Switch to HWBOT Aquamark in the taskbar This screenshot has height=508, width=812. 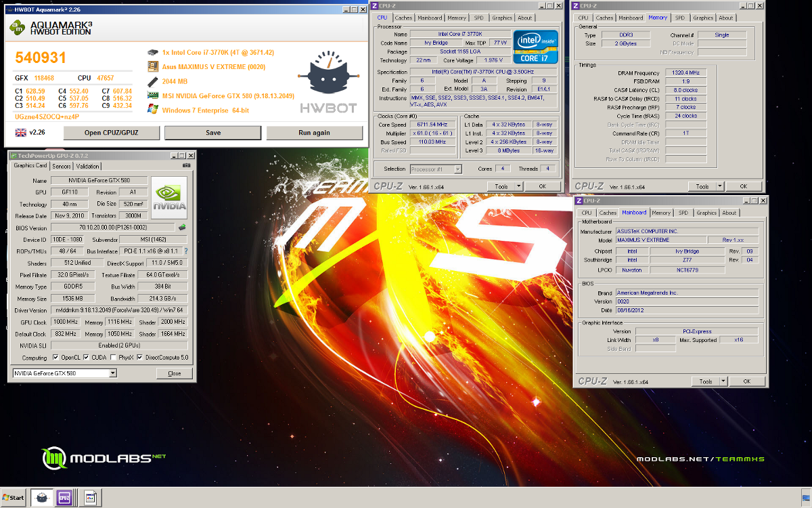tap(41, 498)
